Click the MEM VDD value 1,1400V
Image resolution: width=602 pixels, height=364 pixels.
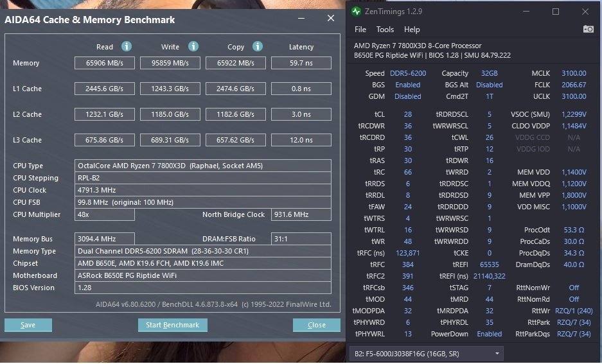[574, 172]
